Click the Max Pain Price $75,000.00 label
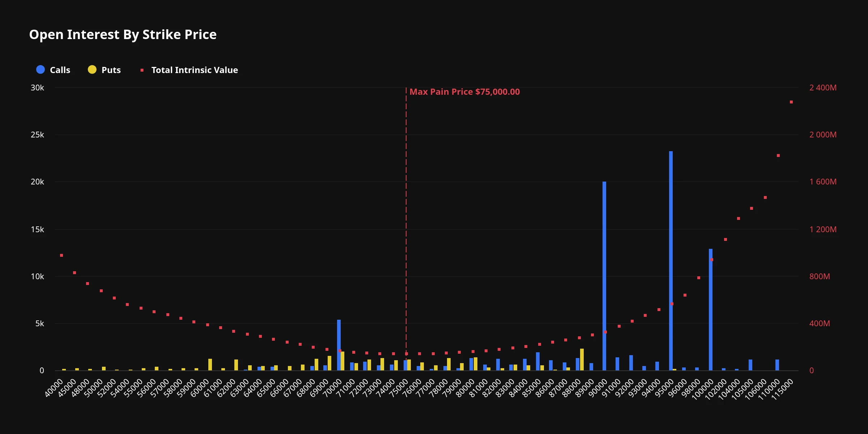Screen dimensions: 868x434 coord(465,92)
